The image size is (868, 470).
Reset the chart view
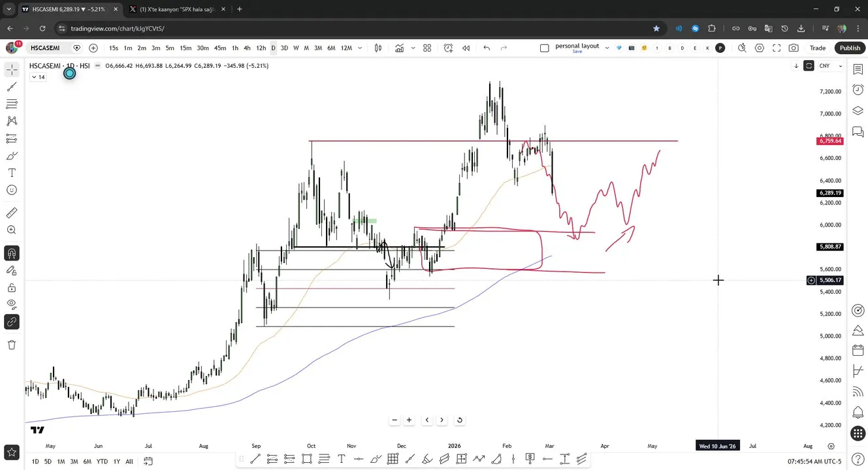coord(460,420)
